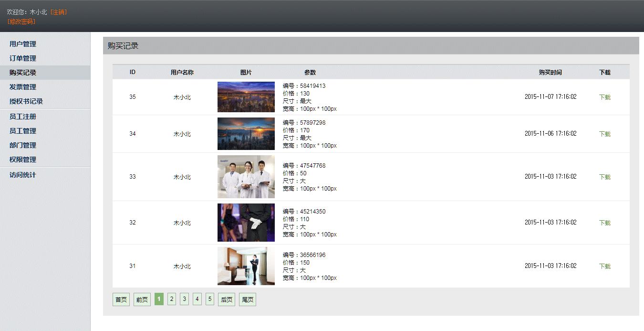Open 部门管理 sidebar item
Viewport: 644px width, 331px height.
point(23,145)
